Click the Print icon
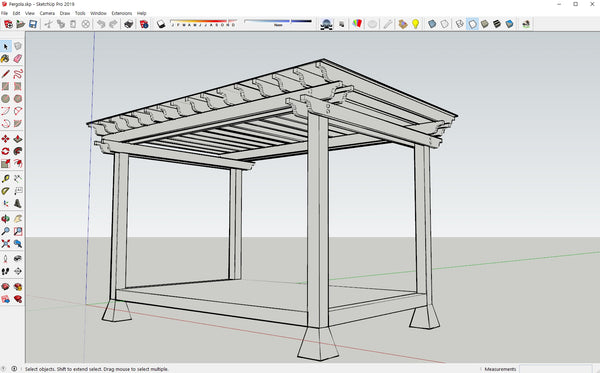This screenshot has width=600, height=373. coord(129,24)
